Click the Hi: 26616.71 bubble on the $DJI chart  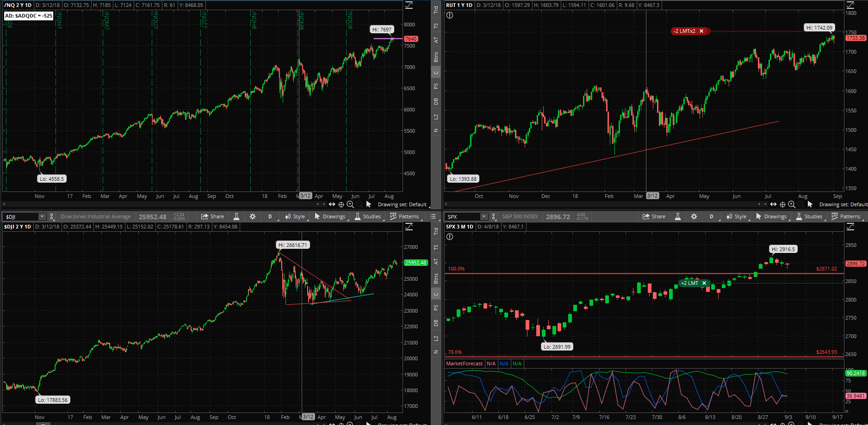pos(293,245)
